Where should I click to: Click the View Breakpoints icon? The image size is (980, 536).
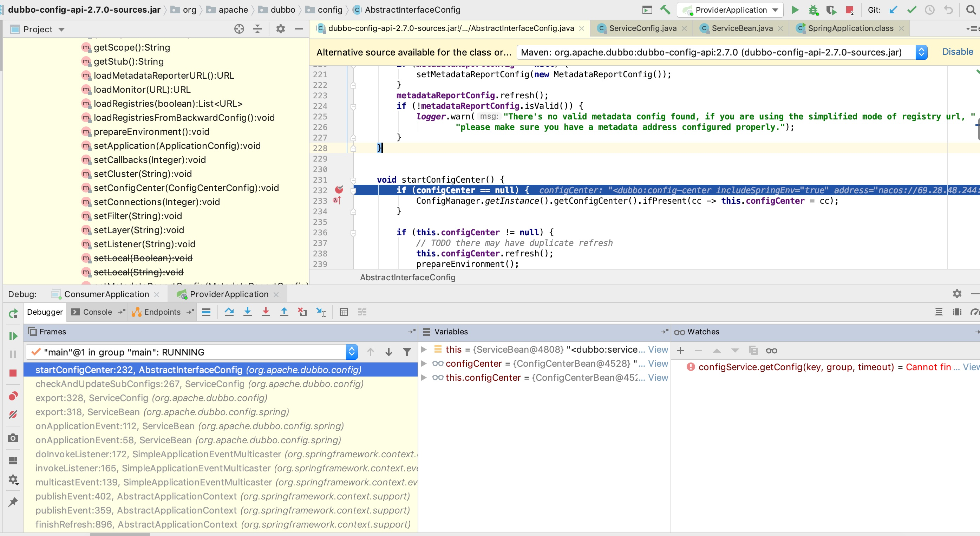pos(13,396)
